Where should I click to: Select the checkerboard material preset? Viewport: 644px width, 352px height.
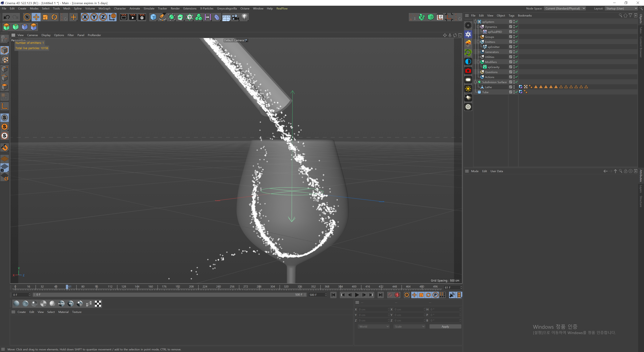(98, 304)
